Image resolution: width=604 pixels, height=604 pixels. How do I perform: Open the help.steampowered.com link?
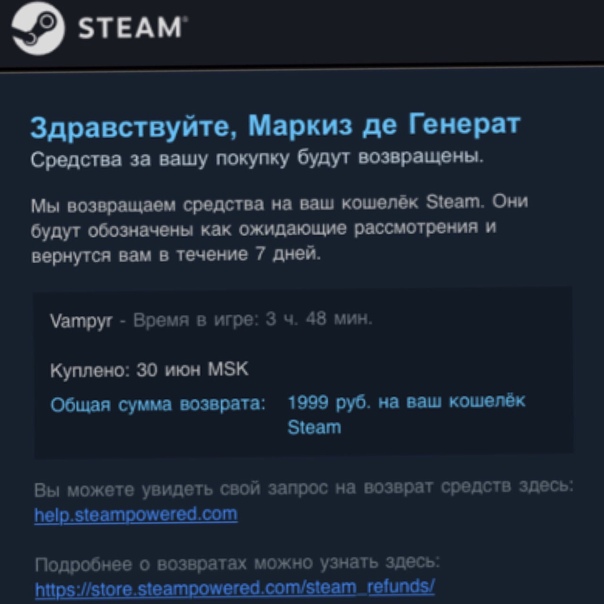coord(136,515)
